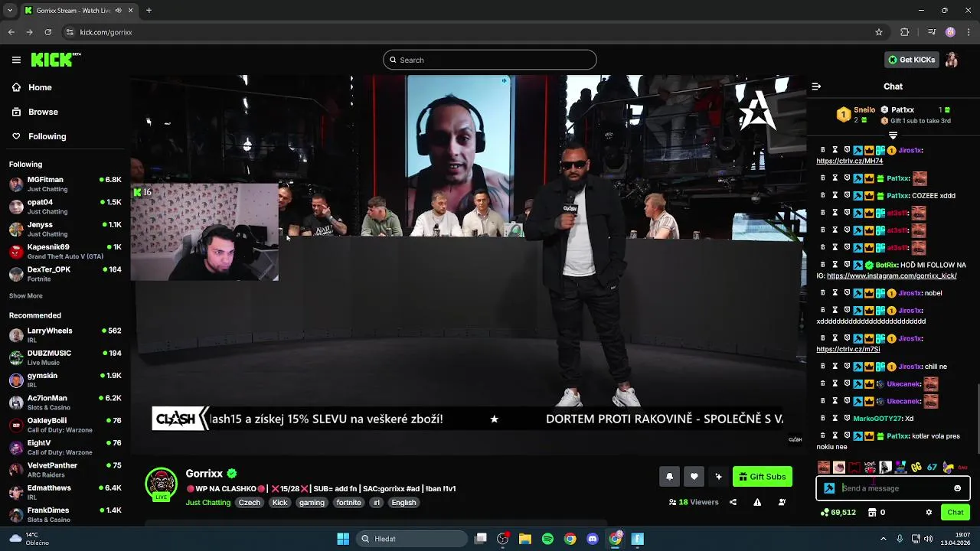The height and width of the screenshot is (551, 980).
Task: Select the gaming tag
Action: click(x=312, y=503)
